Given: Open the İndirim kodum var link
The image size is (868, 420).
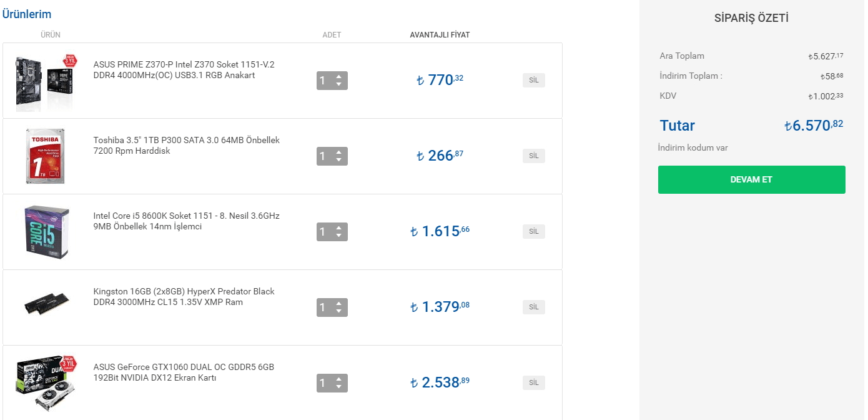Looking at the screenshot, I should [693, 148].
